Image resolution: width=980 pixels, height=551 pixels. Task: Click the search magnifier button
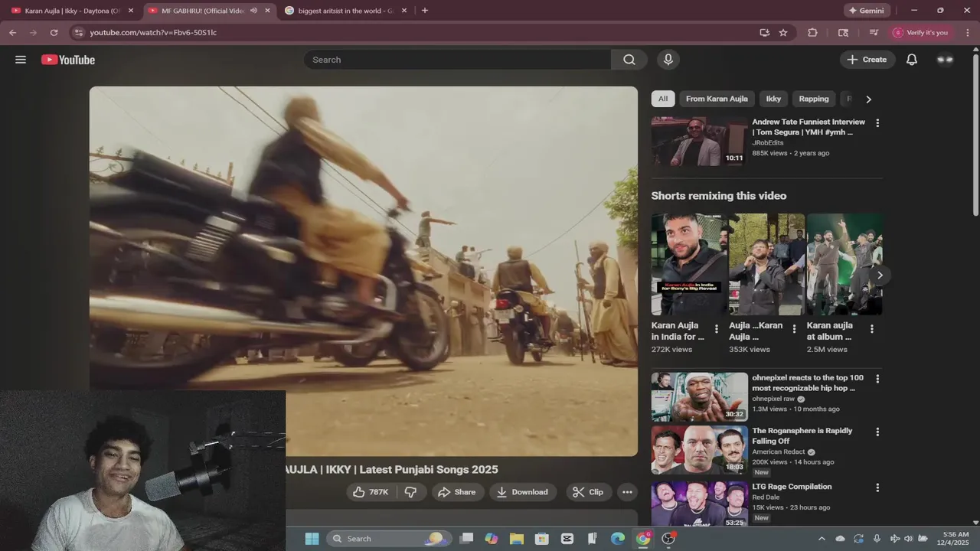tap(629, 60)
